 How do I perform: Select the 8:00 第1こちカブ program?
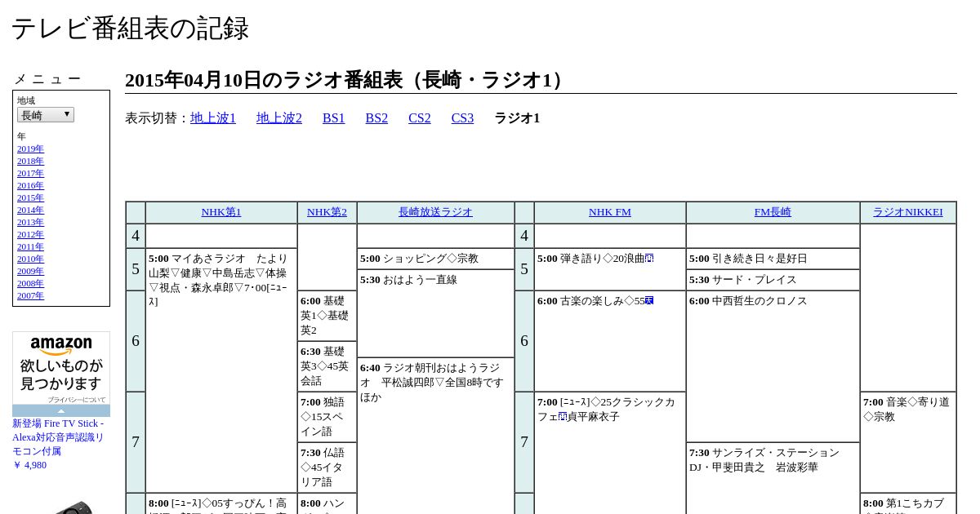(x=907, y=503)
